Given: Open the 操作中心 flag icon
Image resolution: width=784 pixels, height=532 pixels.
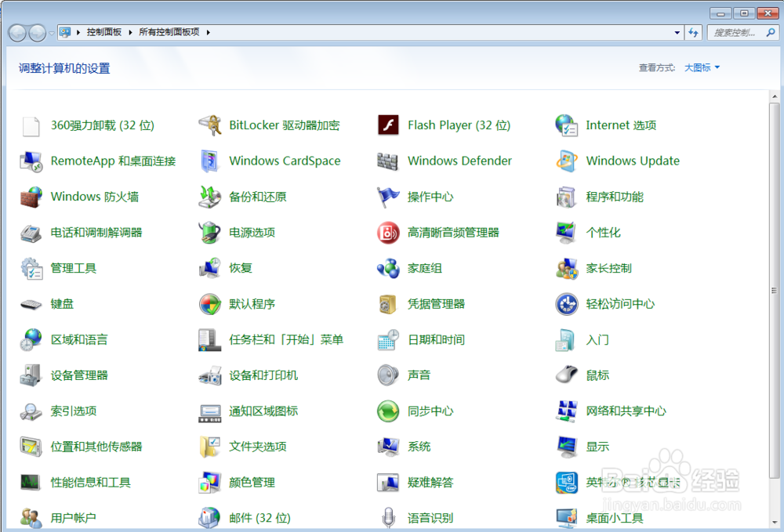Looking at the screenshot, I should click(x=388, y=197).
